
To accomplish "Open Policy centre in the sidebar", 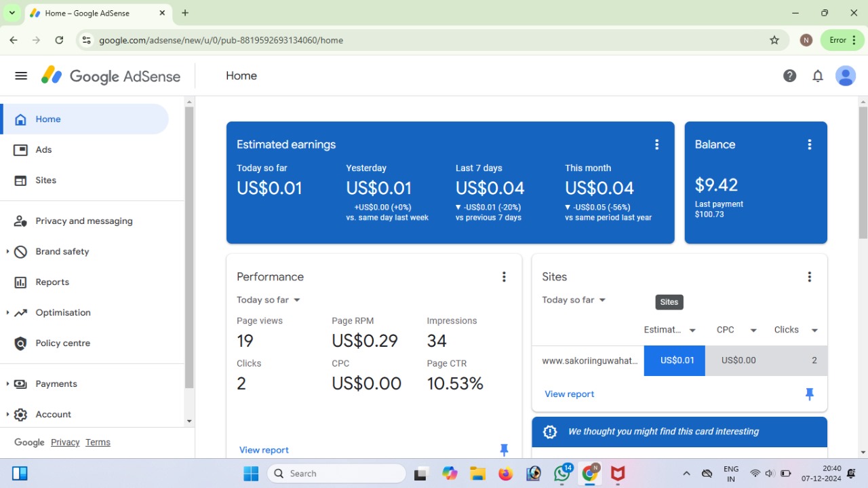I will pos(84,343).
